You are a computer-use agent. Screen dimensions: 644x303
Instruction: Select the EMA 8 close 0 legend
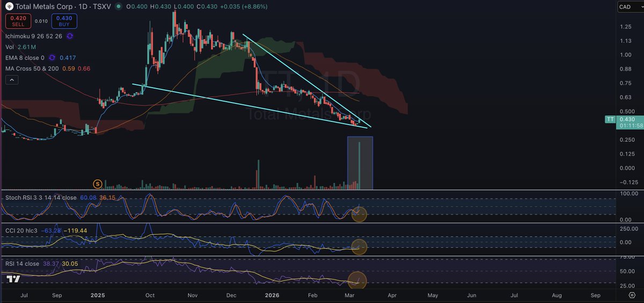point(26,57)
